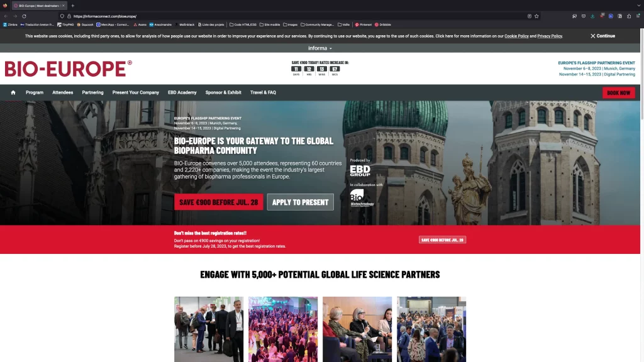Open the Veille bookmarks folder
Screen dimensions: 644x362
tap(343, 25)
